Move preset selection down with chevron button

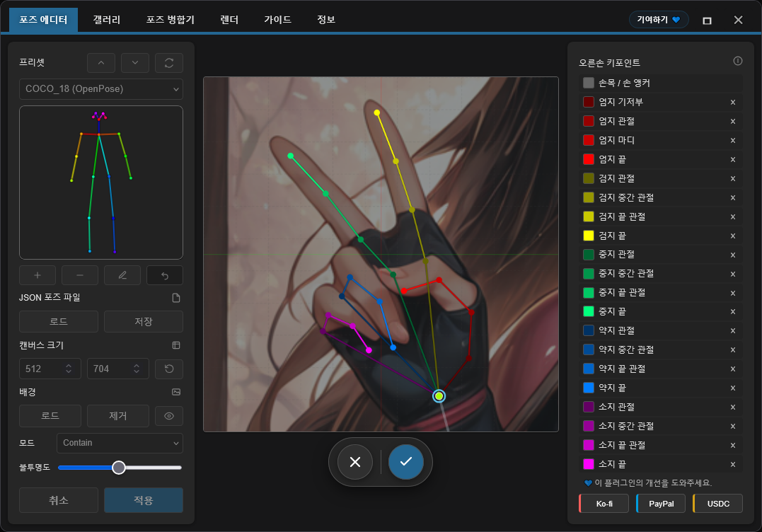pyautogui.click(x=135, y=63)
